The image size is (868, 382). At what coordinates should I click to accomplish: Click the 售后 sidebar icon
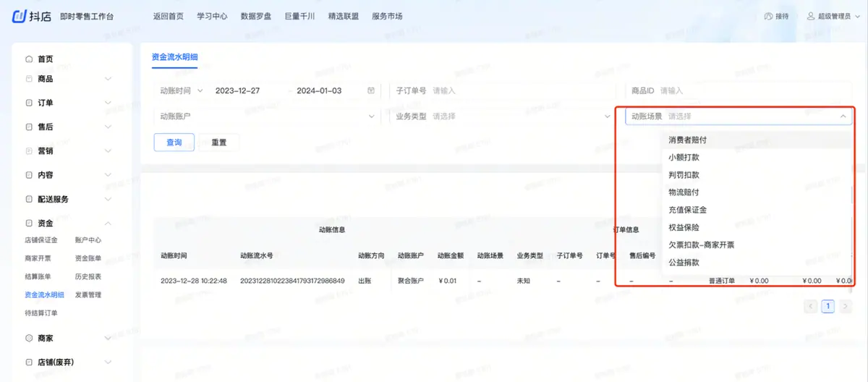(x=29, y=127)
